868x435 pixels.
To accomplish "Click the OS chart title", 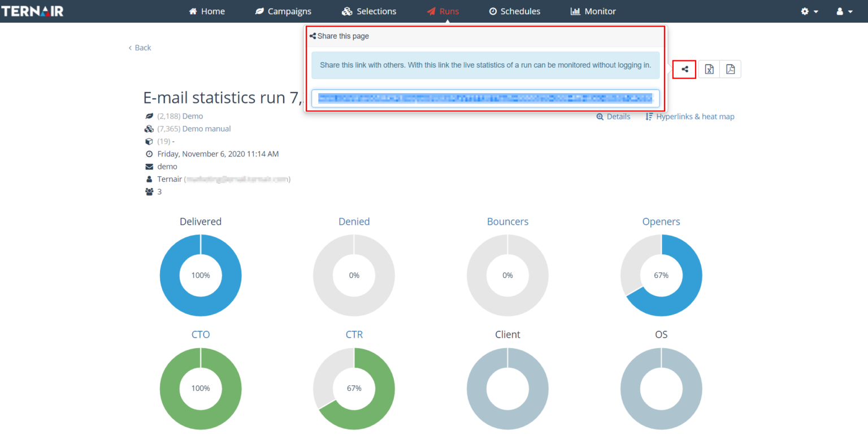I will click(661, 334).
